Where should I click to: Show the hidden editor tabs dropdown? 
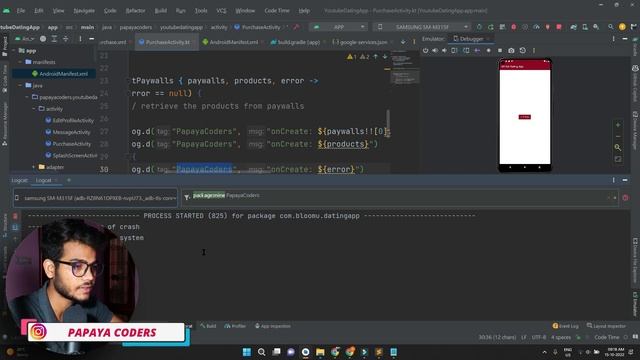pyautogui.click(x=403, y=42)
